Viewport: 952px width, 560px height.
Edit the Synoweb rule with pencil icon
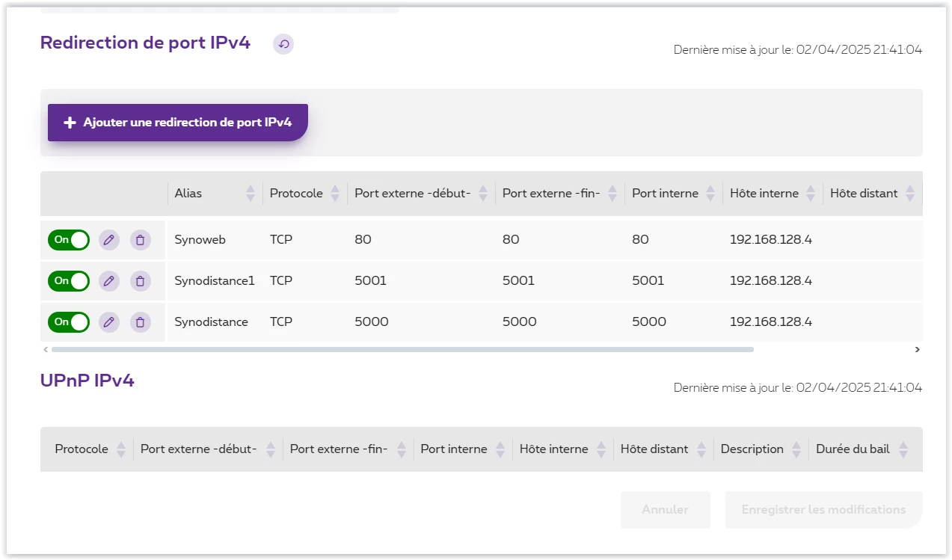click(109, 240)
